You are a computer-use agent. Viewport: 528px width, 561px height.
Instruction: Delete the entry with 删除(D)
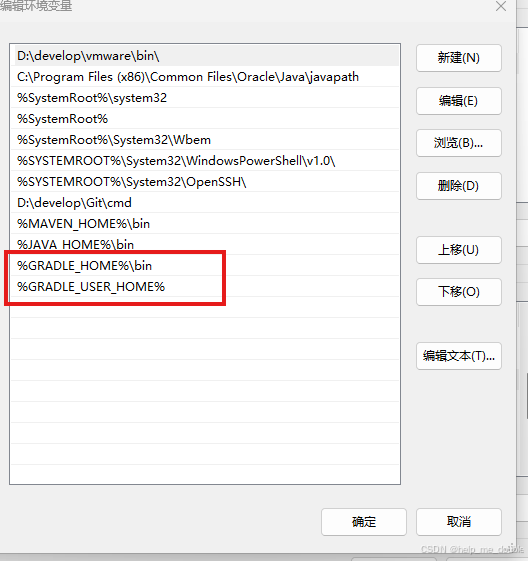(459, 186)
